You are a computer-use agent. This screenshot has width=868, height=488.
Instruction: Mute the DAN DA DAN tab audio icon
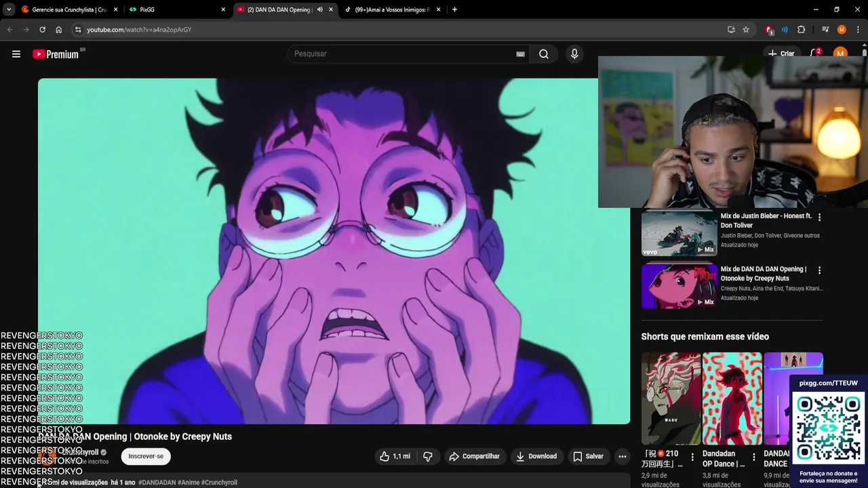coord(319,9)
